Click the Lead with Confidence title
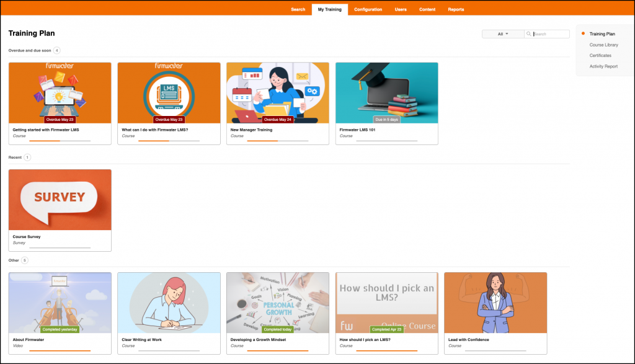Viewport: 635px width, 364px height. 469,340
